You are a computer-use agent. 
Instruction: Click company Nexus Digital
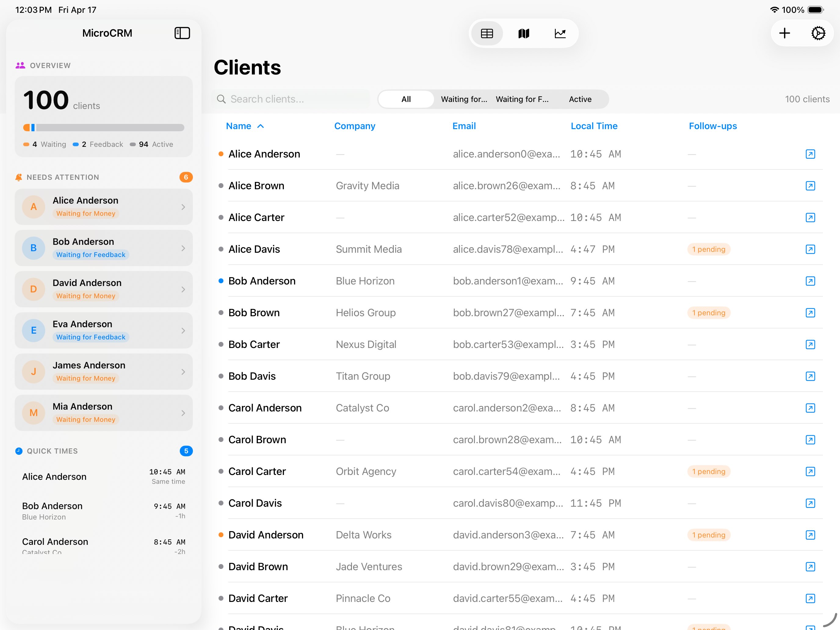(366, 344)
